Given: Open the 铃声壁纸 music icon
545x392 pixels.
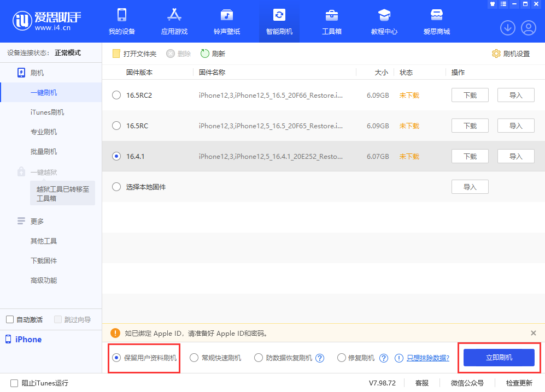Looking at the screenshot, I should (226, 15).
